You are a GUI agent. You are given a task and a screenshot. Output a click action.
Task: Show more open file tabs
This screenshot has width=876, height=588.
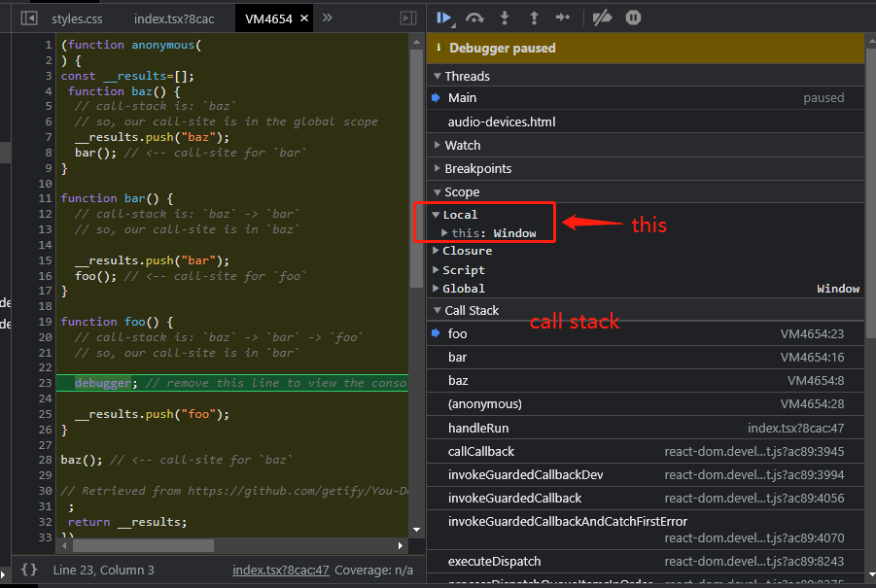click(327, 18)
